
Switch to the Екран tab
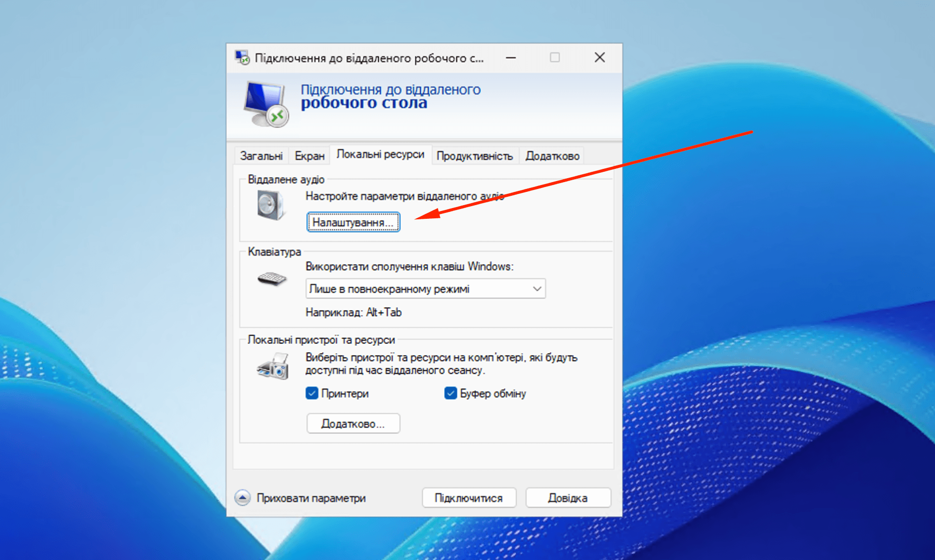coord(309,156)
